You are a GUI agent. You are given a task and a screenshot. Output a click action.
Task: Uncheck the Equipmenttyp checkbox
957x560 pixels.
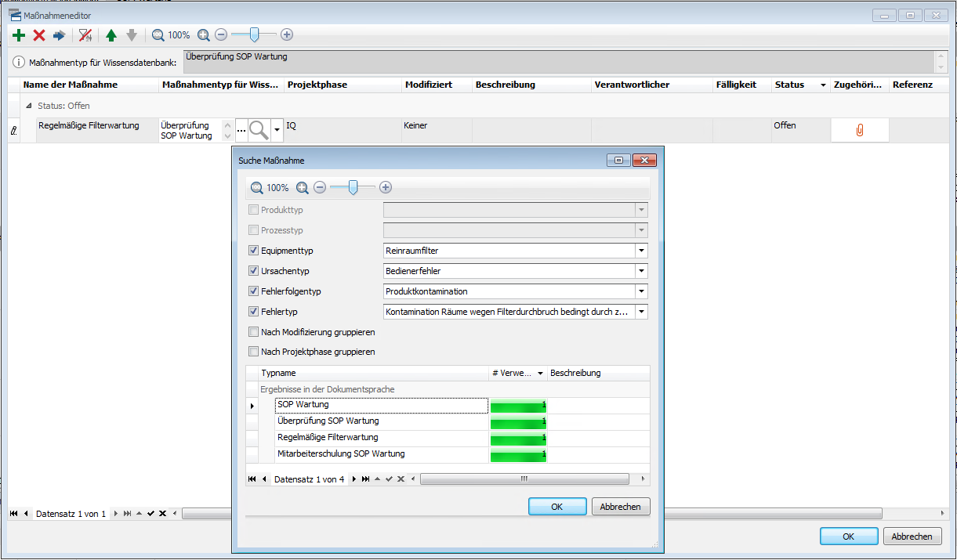(253, 251)
